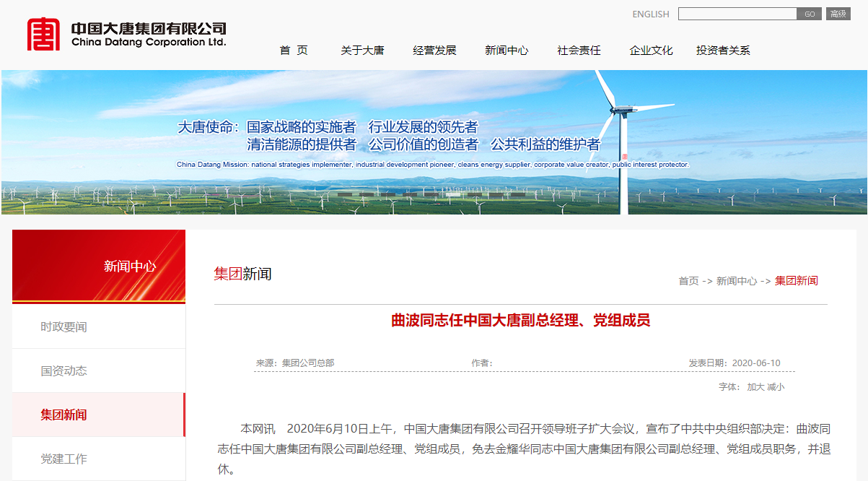868x481 pixels.
Task: Click the article title 曲波同志任中国大唐副总经理
Action: [x=520, y=320]
